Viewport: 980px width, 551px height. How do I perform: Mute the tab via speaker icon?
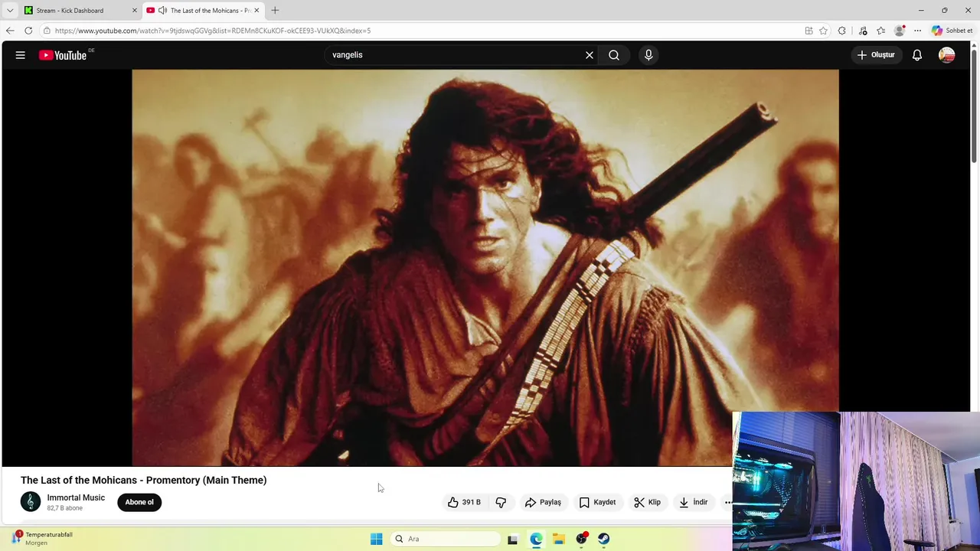tap(162, 11)
